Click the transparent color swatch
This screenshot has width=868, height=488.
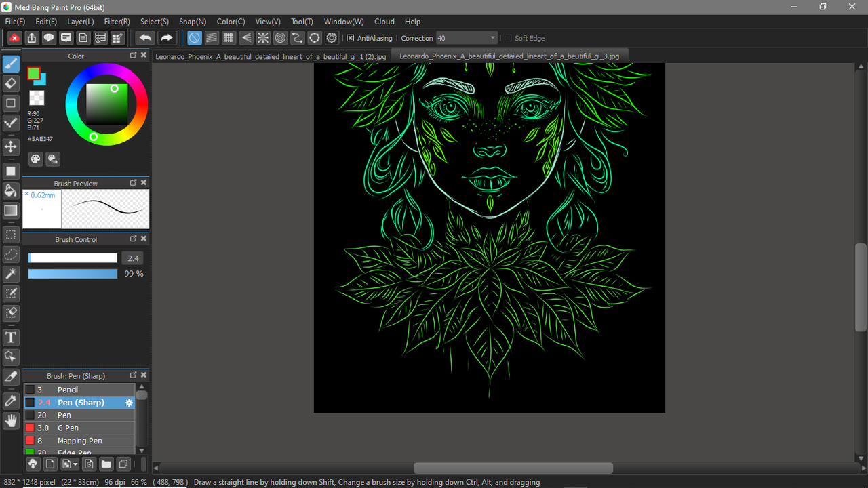pyautogui.click(x=37, y=98)
